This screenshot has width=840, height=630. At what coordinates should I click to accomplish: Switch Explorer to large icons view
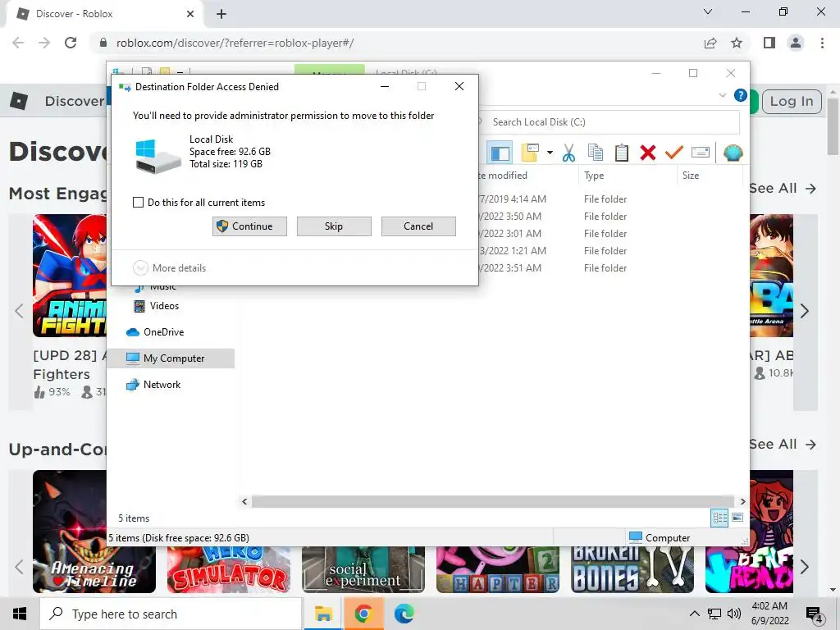[x=737, y=518]
